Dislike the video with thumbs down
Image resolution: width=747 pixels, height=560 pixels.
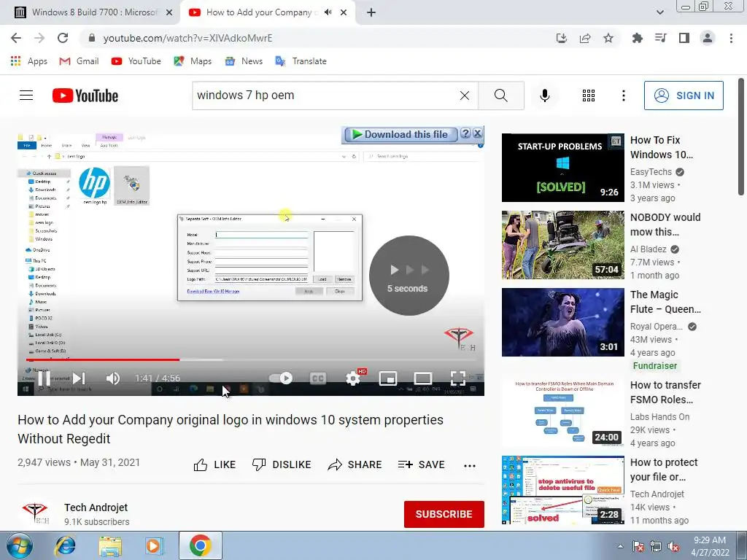coord(282,464)
